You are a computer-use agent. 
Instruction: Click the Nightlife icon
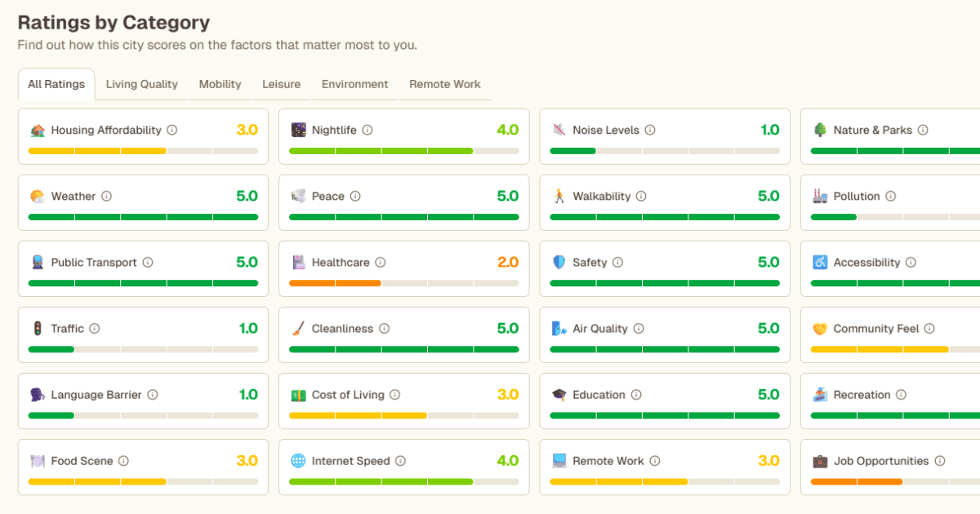click(x=298, y=131)
